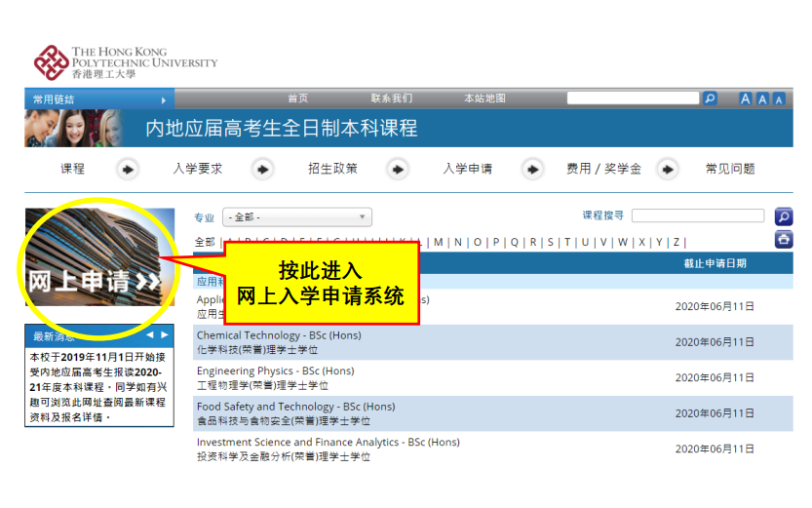Screen dimensions: 812x508
Task: Show next news with right arrow
Action: click(x=165, y=335)
